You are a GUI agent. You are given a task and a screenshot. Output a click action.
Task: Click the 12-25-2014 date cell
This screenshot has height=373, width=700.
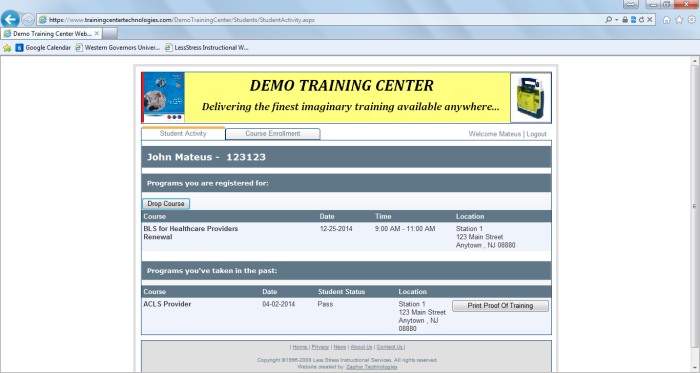pos(336,228)
